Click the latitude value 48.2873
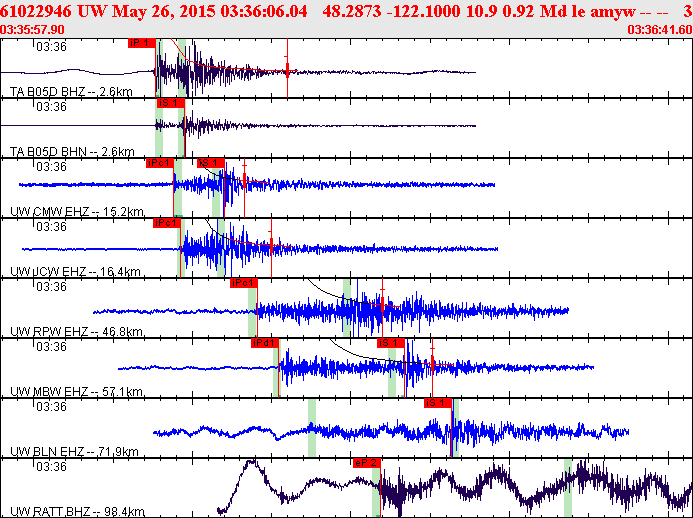The height and width of the screenshot is (518, 693). click(x=352, y=11)
